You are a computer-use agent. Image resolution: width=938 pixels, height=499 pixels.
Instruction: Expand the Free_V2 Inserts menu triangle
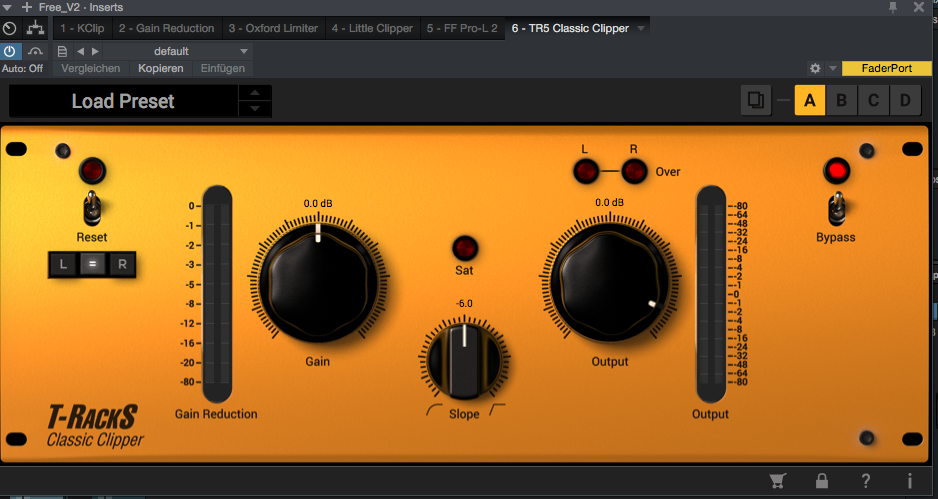[7, 7]
